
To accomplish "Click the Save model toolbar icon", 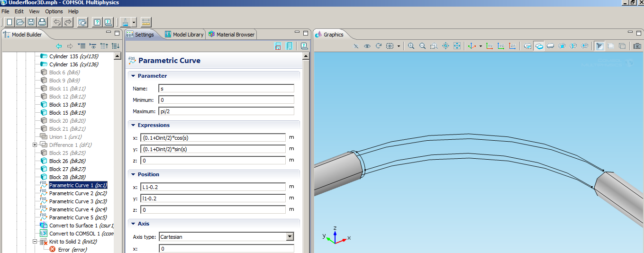I will coord(31,22).
